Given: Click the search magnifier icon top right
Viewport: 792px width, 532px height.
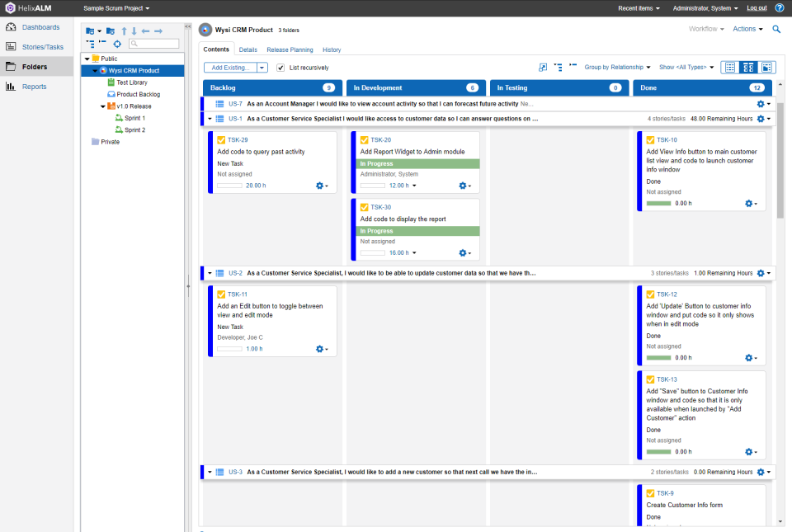Looking at the screenshot, I should click(776, 29).
